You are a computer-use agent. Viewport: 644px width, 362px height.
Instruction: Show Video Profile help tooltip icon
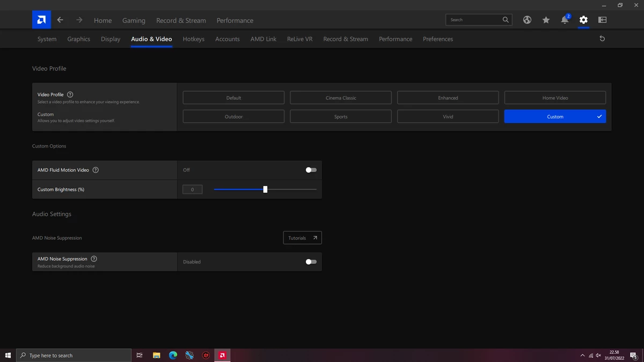point(70,94)
